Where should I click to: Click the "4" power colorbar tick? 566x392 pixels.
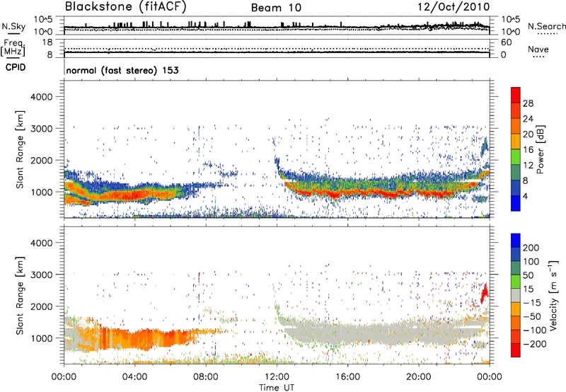(x=525, y=196)
